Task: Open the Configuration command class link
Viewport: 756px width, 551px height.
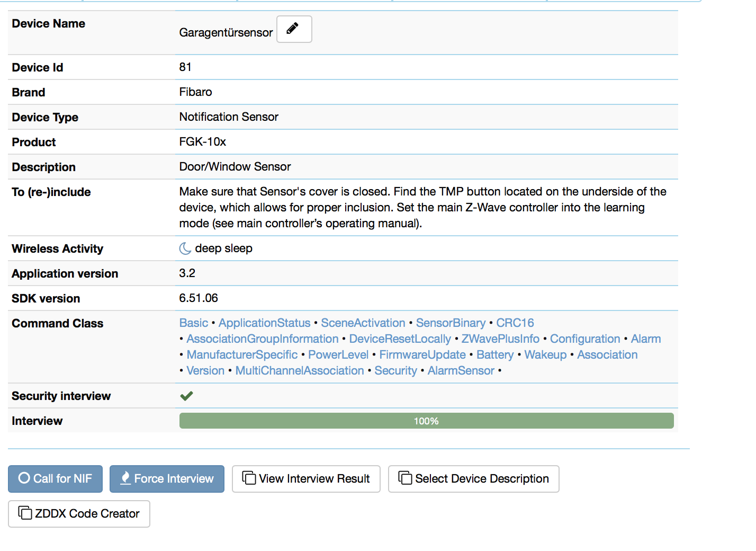Action: click(584, 339)
